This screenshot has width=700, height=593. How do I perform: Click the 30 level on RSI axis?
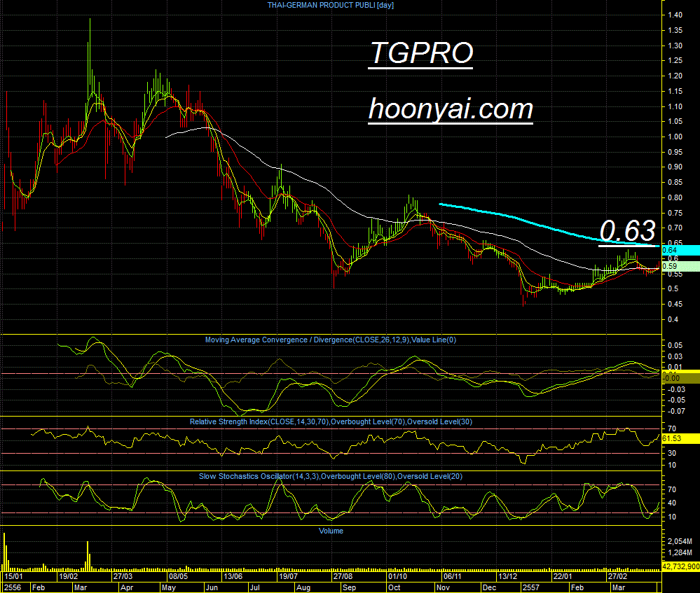[x=671, y=454]
